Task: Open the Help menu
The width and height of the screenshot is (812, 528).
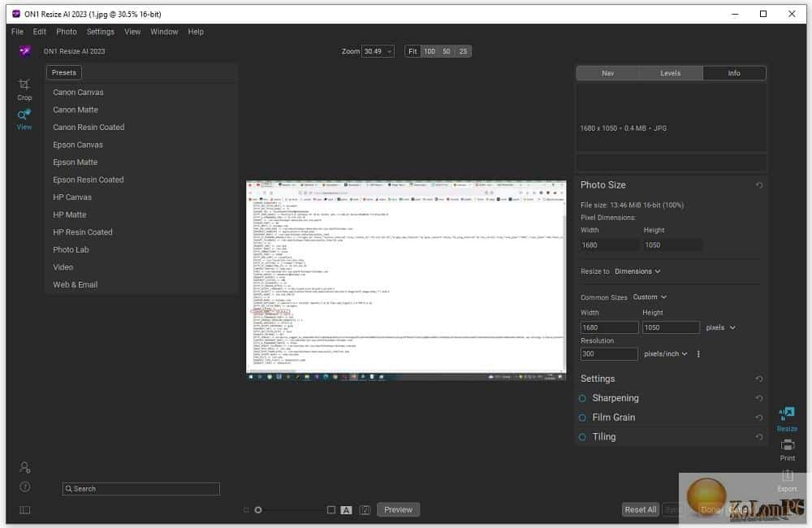Action: 196,32
